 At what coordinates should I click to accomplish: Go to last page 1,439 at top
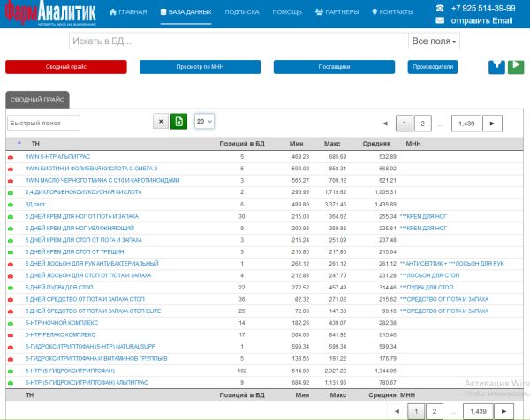point(466,124)
